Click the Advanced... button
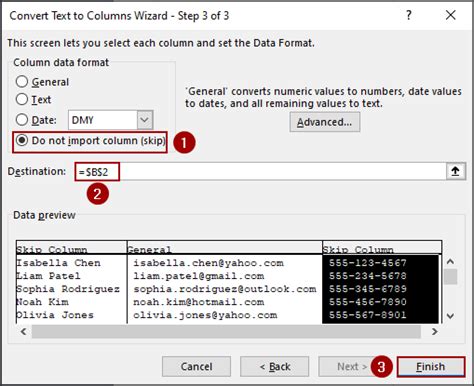The height and width of the screenshot is (386, 474). (x=325, y=122)
